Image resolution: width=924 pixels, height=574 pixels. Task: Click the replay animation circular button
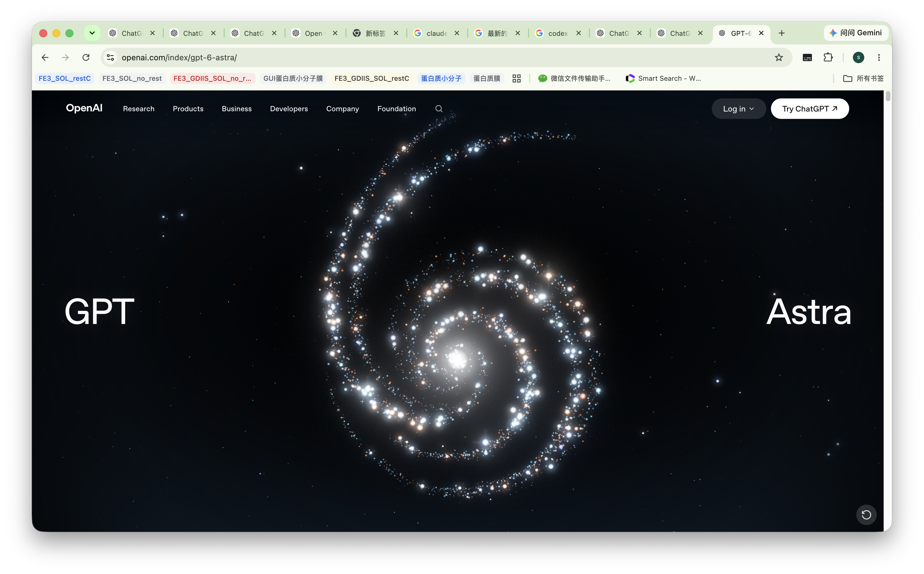[866, 515]
